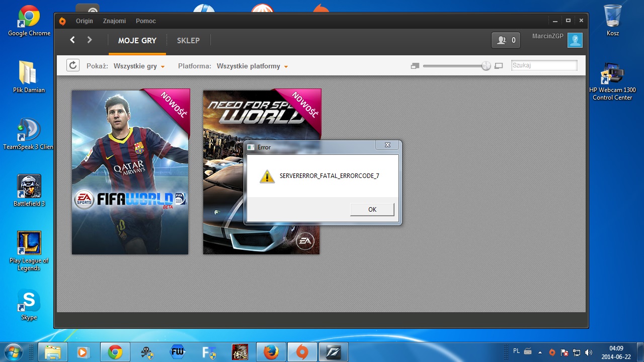Image resolution: width=644 pixels, height=362 pixels.
Task: Open the friends list button showing 0
Action: pos(506,40)
